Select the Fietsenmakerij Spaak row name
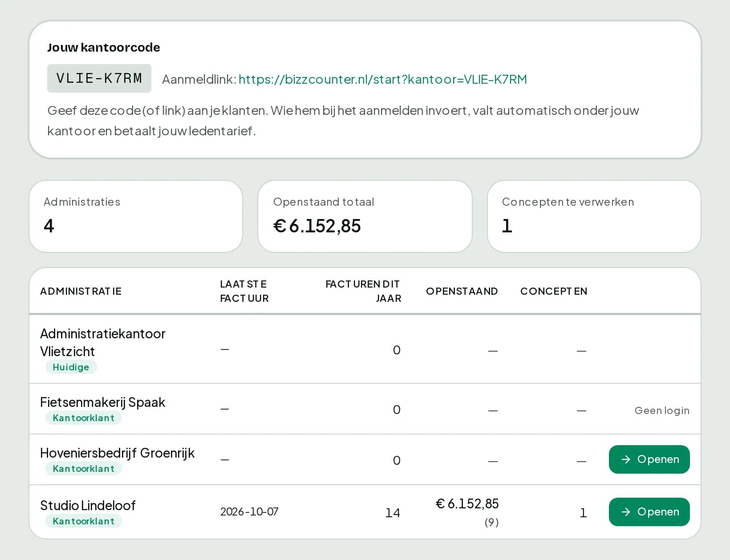 103,402
